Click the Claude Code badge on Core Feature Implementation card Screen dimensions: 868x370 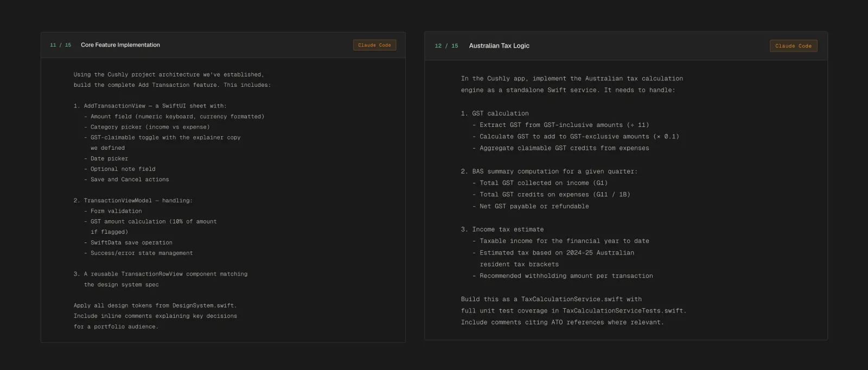click(374, 45)
